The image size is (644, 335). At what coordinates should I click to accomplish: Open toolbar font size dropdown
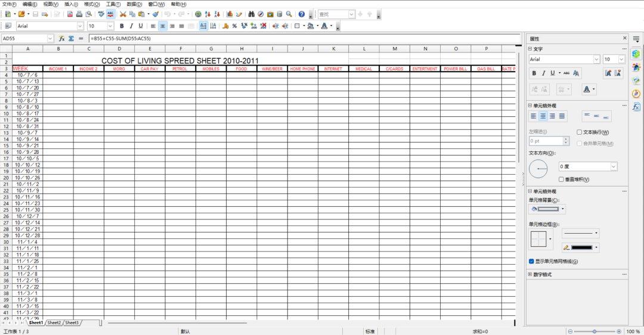pyautogui.click(x=110, y=26)
